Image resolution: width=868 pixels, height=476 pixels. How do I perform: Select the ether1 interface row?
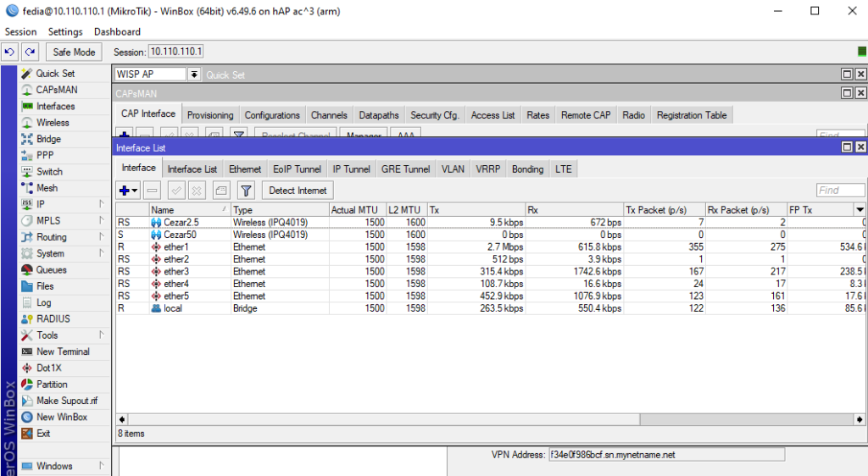click(x=491, y=247)
